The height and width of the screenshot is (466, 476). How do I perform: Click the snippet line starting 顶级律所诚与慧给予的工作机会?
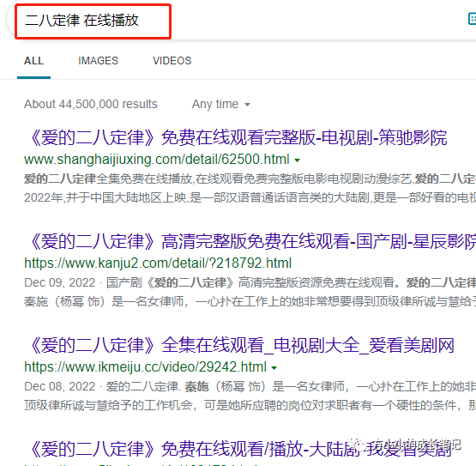click(250, 406)
